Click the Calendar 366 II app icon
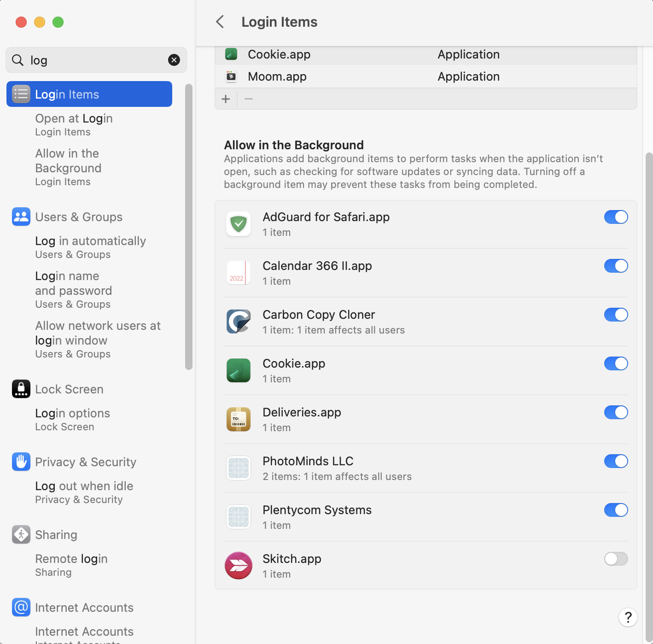Screen dimensions: 653x644 point(239,273)
